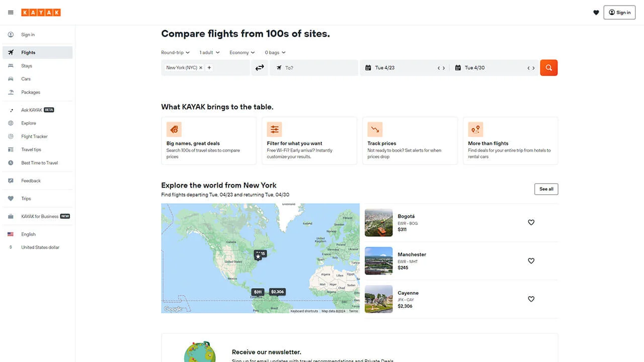Click the Feedback icon in sidebar
644x362 pixels.
(11, 180)
